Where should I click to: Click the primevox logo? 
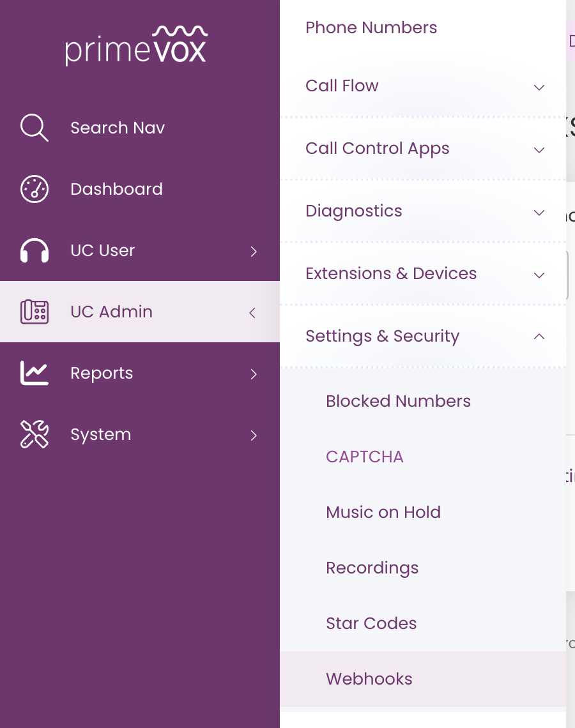coord(136,45)
